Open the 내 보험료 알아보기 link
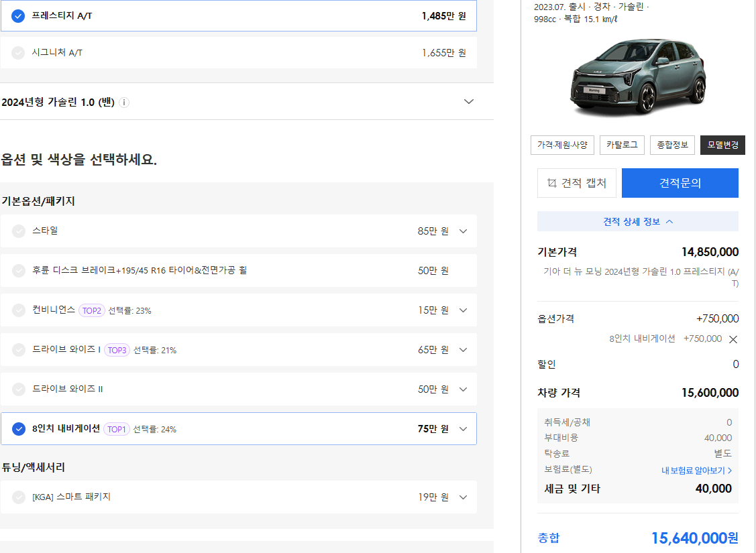The height and width of the screenshot is (553, 756). [696, 470]
